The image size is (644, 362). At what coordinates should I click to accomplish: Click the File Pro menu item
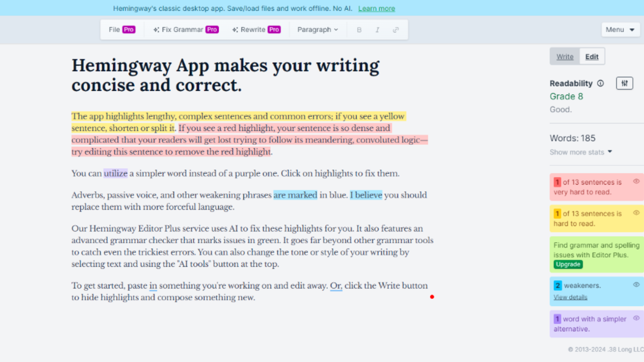(122, 29)
